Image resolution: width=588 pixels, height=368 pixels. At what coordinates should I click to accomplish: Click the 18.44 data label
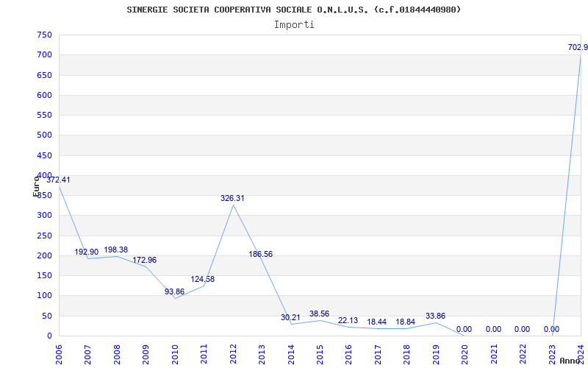[x=376, y=322]
